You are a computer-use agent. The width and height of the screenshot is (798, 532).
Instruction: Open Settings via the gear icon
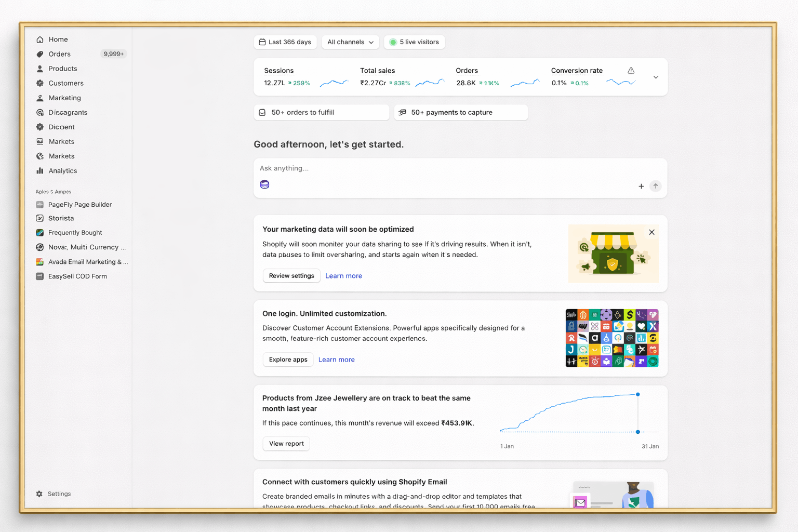39,494
